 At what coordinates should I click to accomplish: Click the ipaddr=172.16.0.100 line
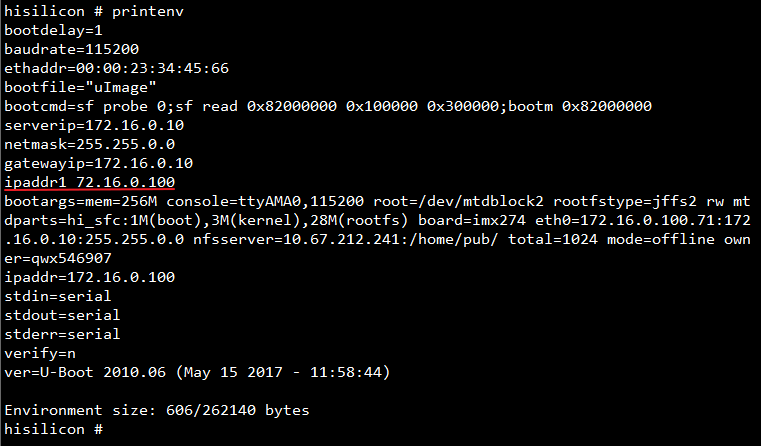(x=89, y=277)
